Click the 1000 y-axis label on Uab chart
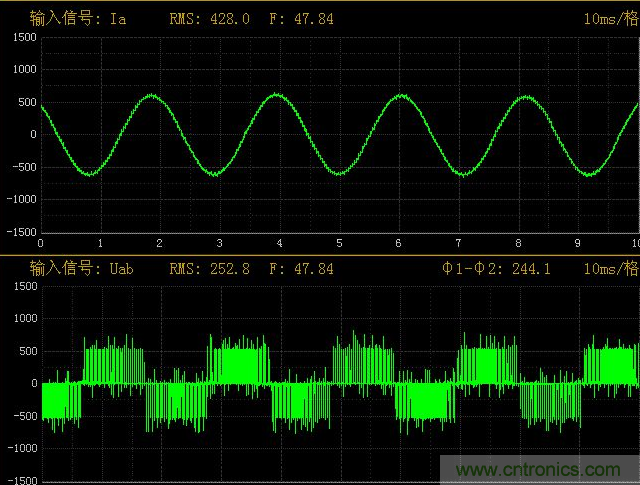The width and height of the screenshot is (640, 485). click(25, 318)
